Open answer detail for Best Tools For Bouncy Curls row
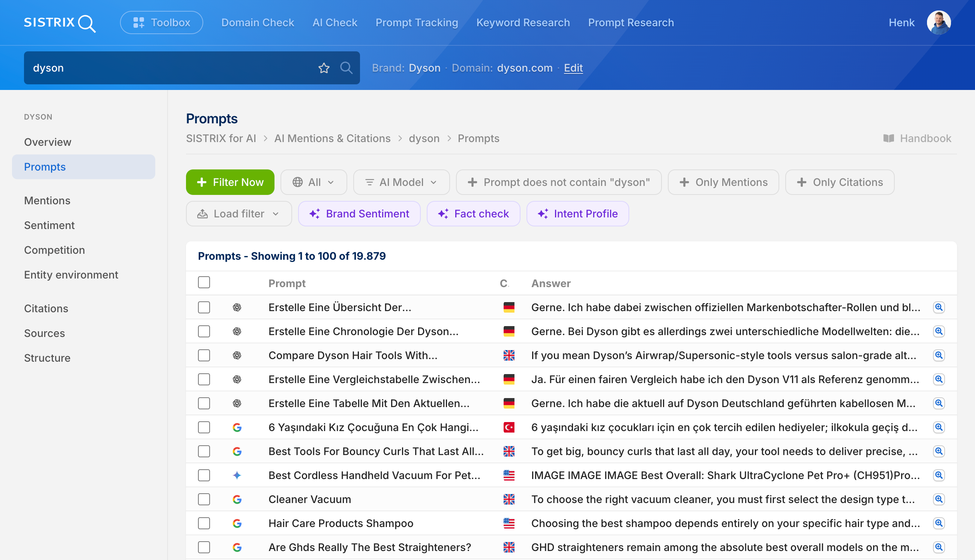Viewport: 975px width, 560px height. pyautogui.click(x=939, y=451)
